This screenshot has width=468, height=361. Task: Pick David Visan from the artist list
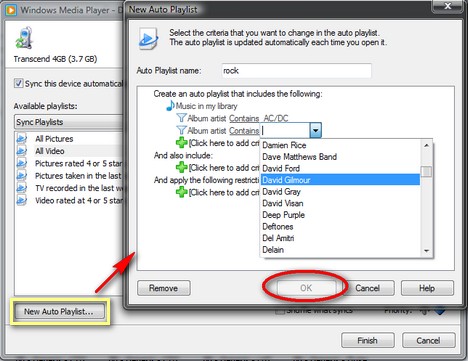pos(340,203)
